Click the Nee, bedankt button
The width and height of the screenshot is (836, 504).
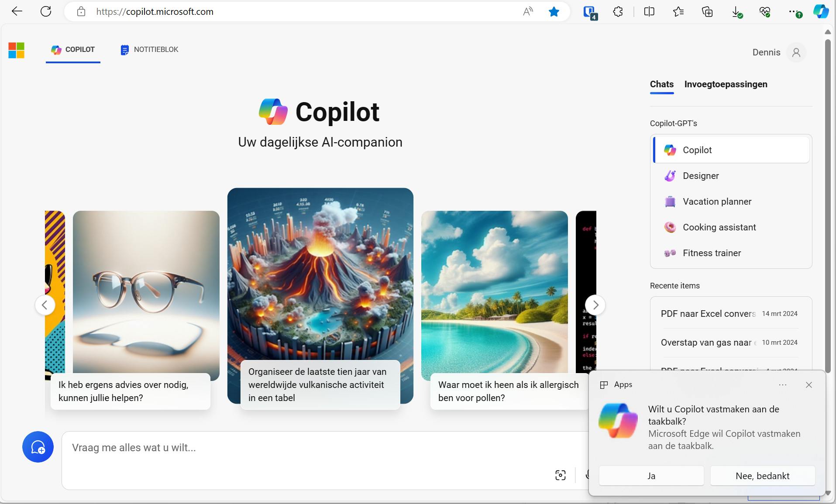[x=762, y=476]
